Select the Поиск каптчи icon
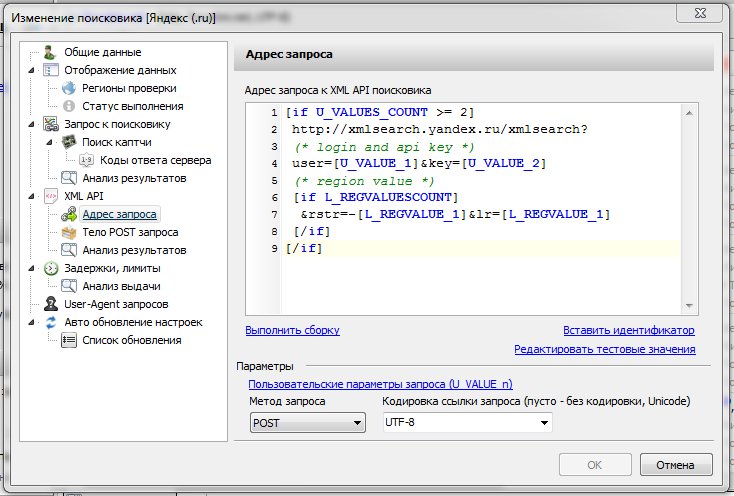Screen dimensions: 734x496 point(69,142)
